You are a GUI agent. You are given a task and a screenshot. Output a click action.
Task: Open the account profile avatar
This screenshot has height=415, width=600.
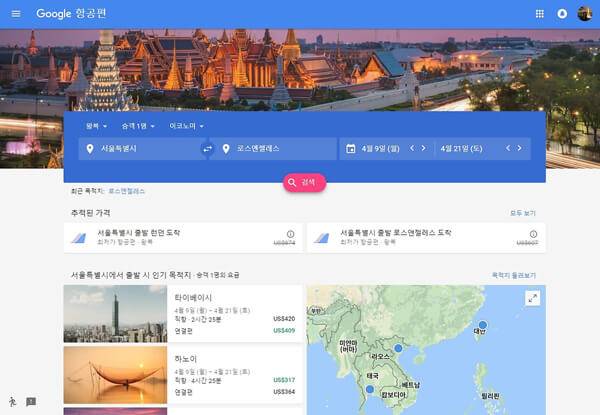[584, 14]
